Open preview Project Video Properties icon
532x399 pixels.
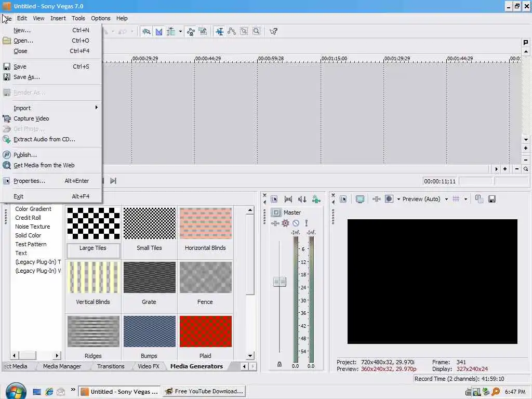click(343, 199)
